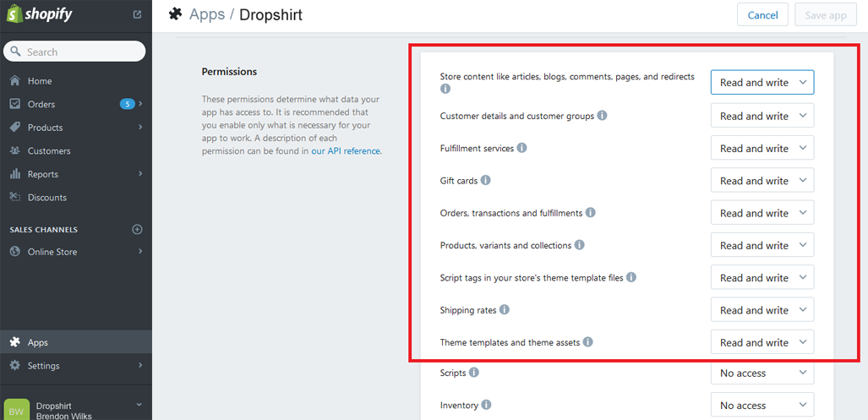Open Customer details permission dropdown
Viewport: 868px width, 420px height.
point(762,116)
